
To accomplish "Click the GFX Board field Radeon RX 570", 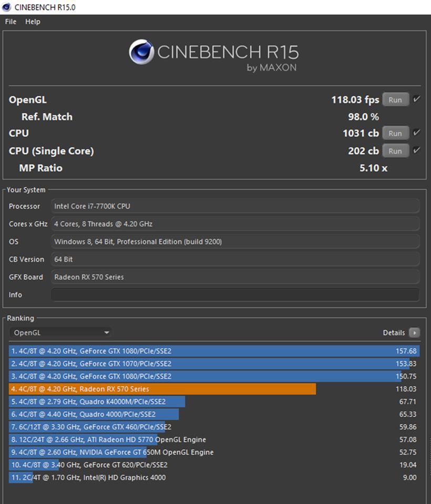I will pos(235,277).
